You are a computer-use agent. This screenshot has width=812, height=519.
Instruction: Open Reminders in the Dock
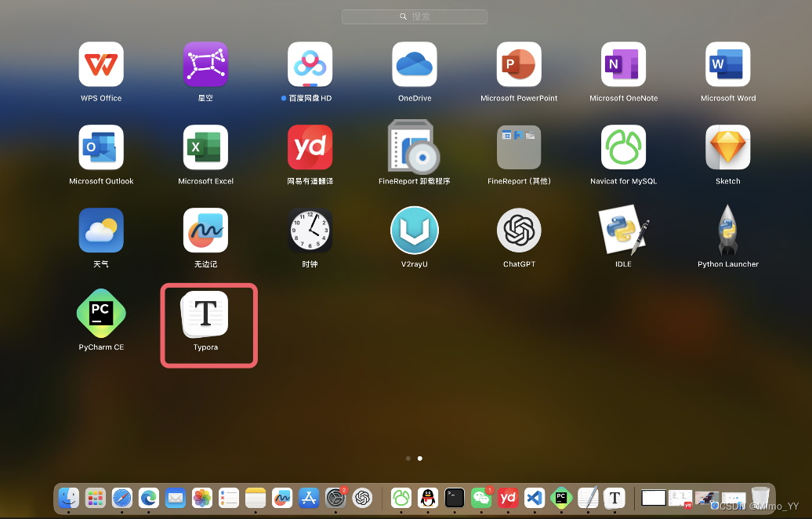tap(229, 499)
